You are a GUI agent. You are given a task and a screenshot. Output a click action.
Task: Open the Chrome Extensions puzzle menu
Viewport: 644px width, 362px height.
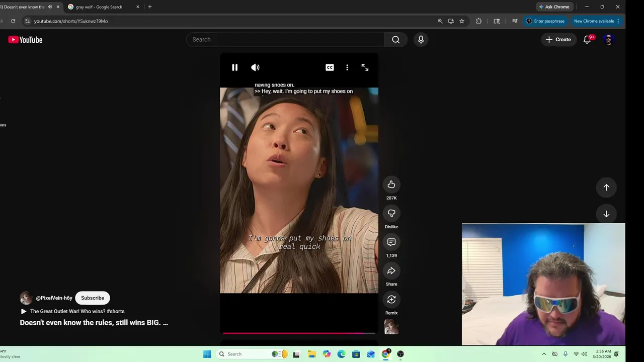(x=478, y=21)
